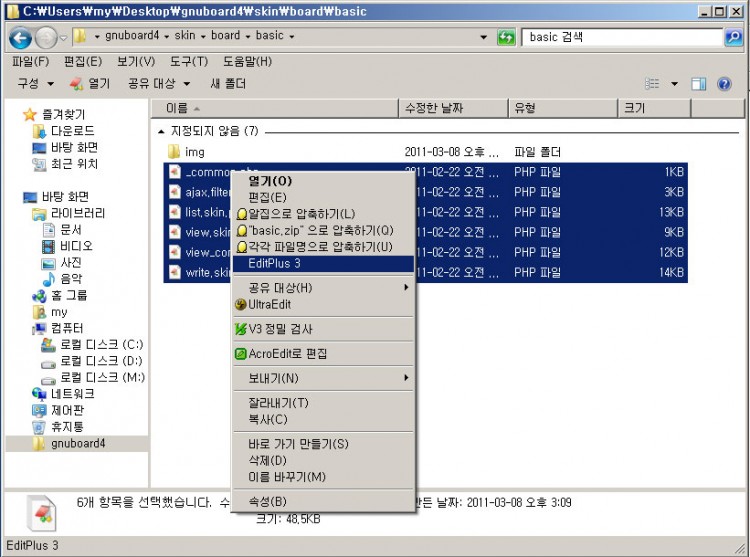Select 로컬 디스크 (C:) in navigation pane
The image size is (750, 557).
click(x=92, y=345)
